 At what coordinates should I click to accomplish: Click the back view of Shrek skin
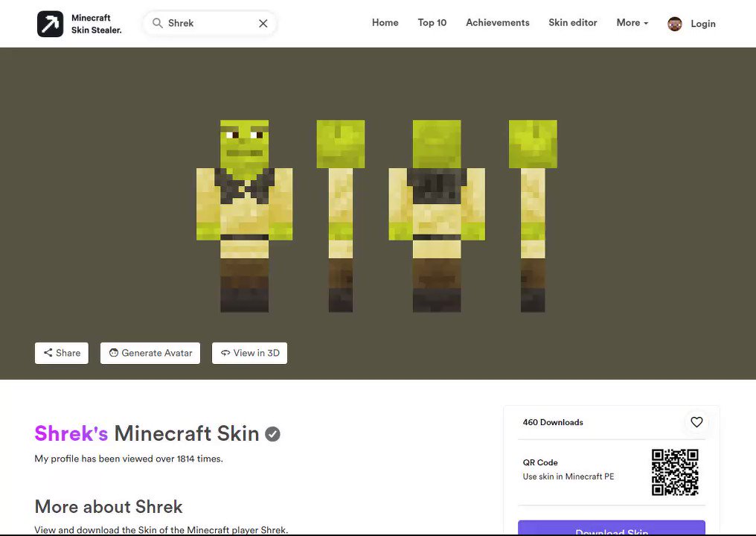coord(437,216)
